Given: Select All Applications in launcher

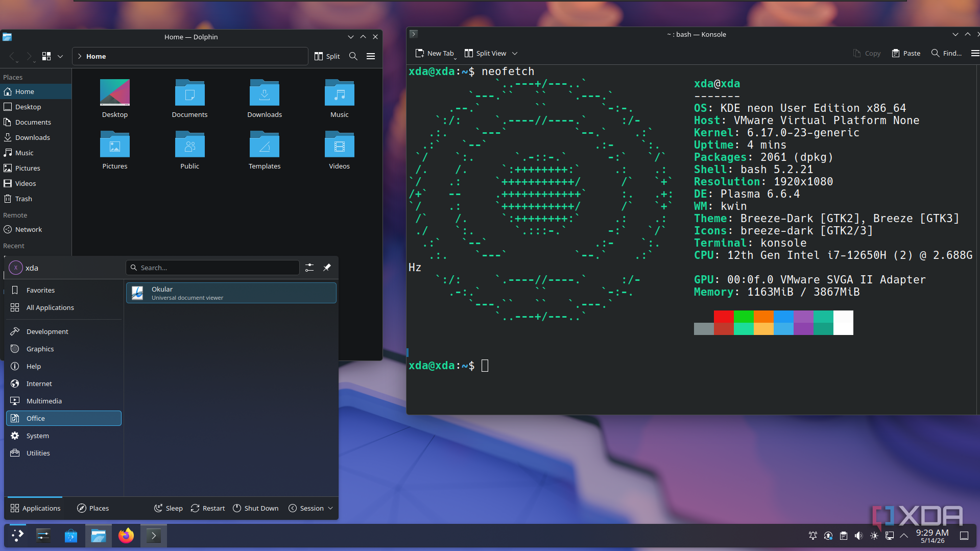Looking at the screenshot, I should (x=64, y=307).
